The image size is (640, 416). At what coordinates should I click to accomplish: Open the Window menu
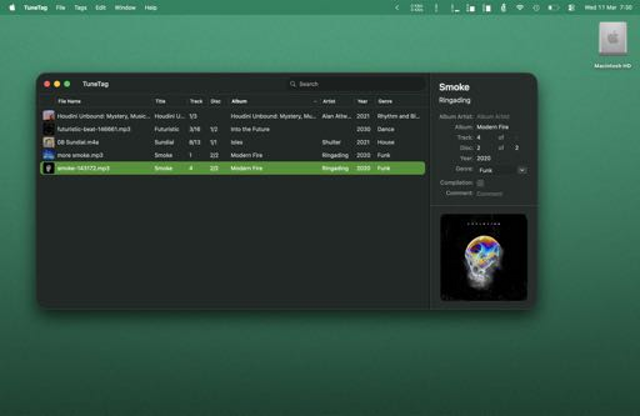[125, 7]
